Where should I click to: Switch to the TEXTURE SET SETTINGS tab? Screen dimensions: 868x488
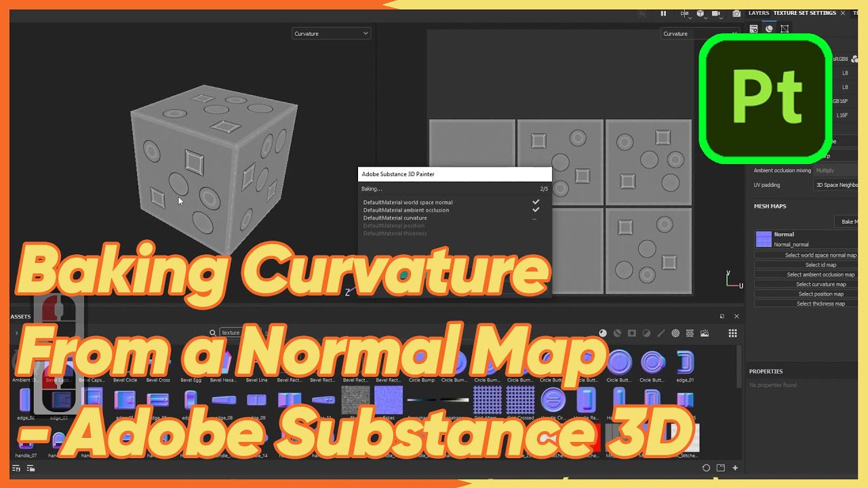(804, 13)
